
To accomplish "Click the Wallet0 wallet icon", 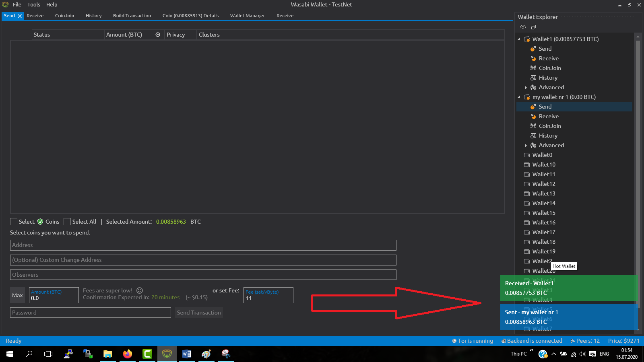I will pos(526,155).
